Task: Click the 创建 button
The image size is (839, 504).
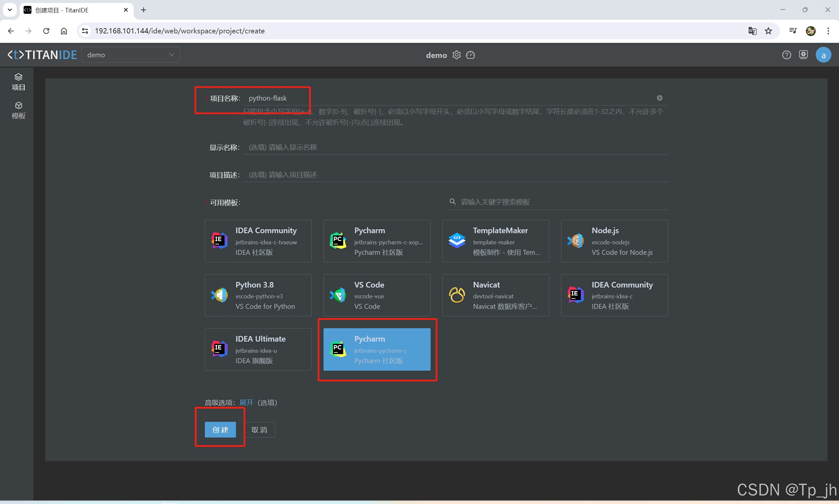Action: 220,430
